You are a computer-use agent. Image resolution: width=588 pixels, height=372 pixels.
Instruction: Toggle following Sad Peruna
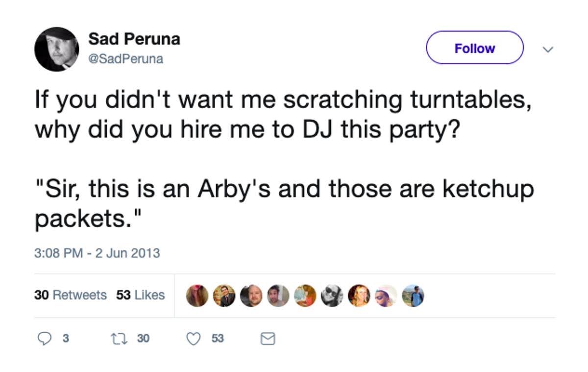coord(474,48)
